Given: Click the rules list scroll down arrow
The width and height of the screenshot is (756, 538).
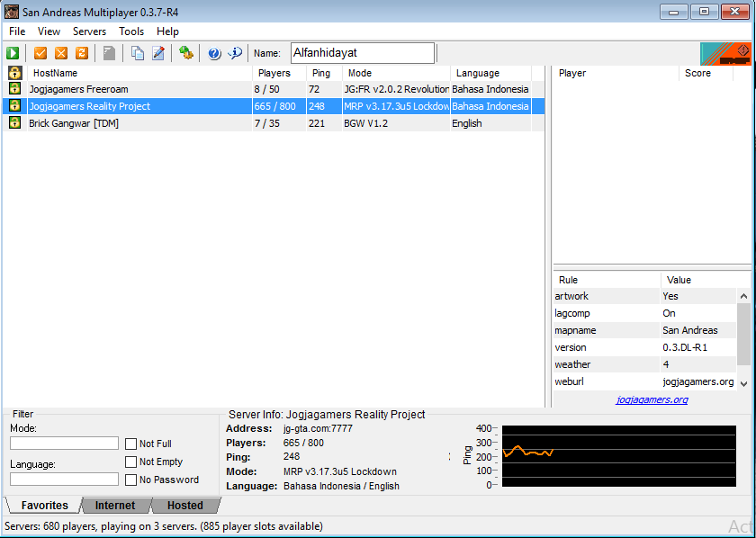Looking at the screenshot, I should pyautogui.click(x=743, y=384).
